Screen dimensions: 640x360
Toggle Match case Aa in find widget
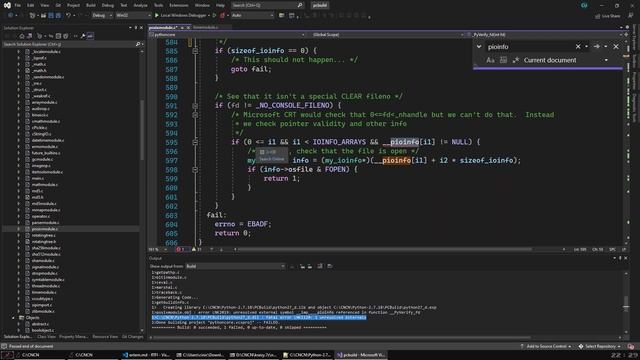(x=491, y=60)
